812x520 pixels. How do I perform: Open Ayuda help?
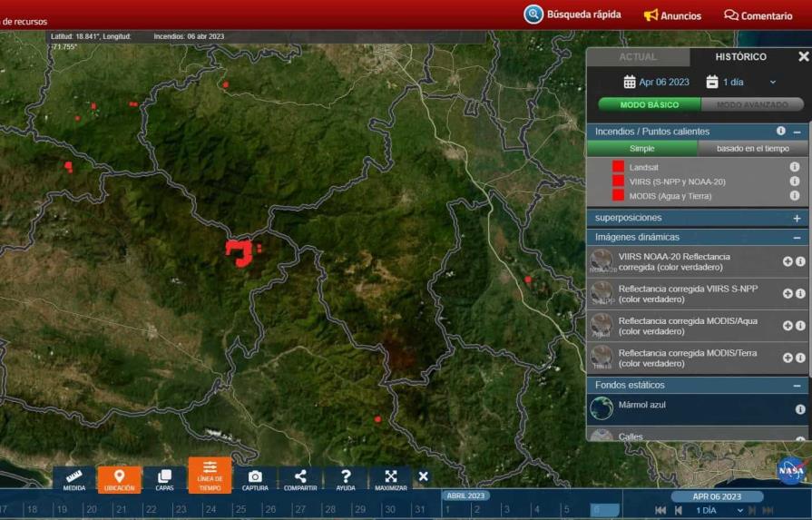[346, 479]
